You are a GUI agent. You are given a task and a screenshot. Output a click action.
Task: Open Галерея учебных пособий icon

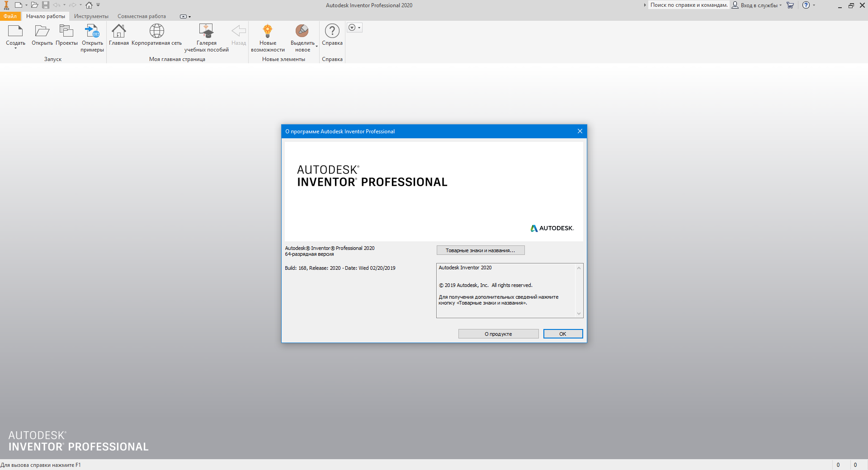[x=206, y=32]
